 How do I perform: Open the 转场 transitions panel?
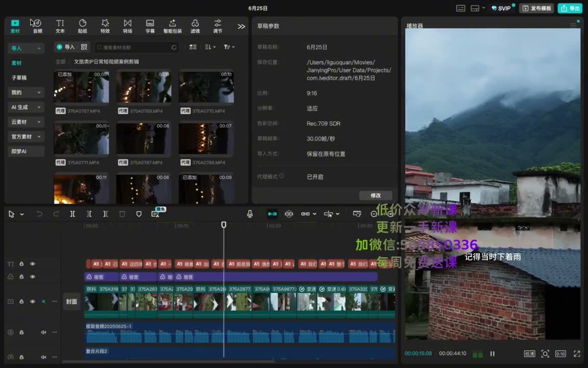(x=128, y=26)
